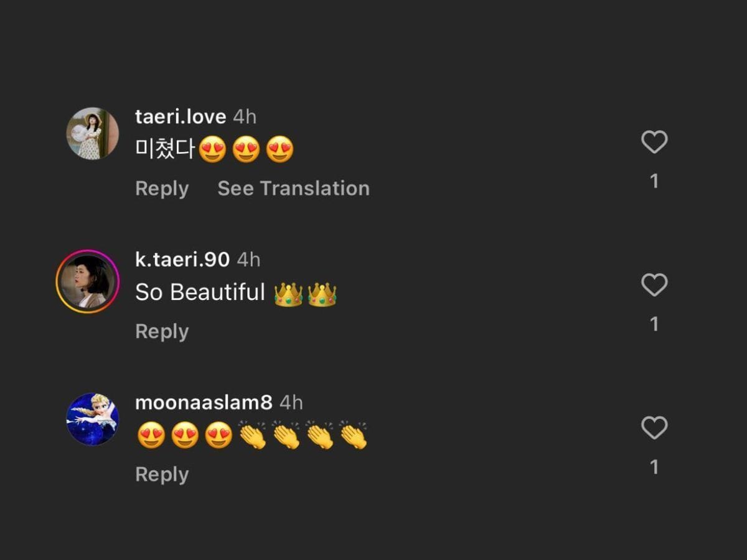Reply to taeri.love's comment
747x560 pixels.
click(162, 189)
